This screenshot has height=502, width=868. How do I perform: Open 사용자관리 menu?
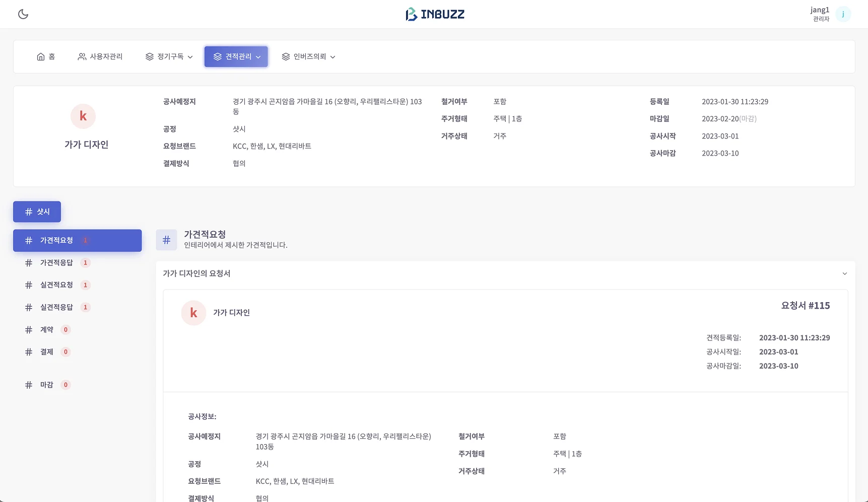[x=100, y=57]
